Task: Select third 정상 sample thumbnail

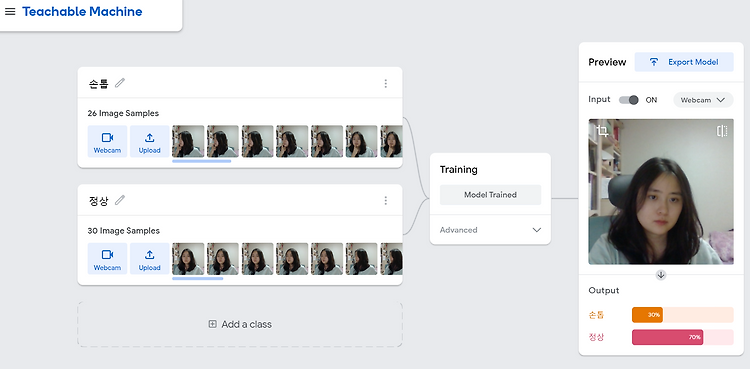Action: [x=257, y=259]
